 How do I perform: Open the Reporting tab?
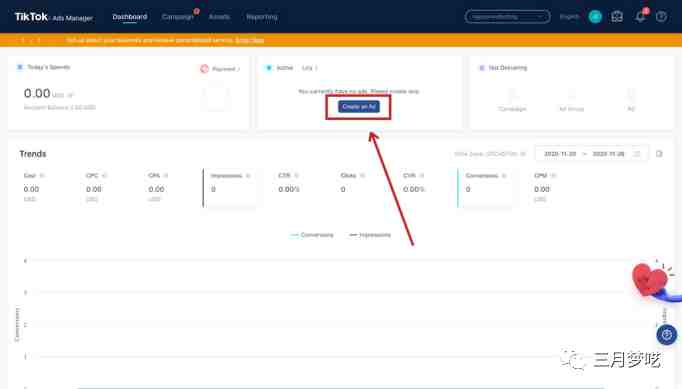(x=261, y=17)
